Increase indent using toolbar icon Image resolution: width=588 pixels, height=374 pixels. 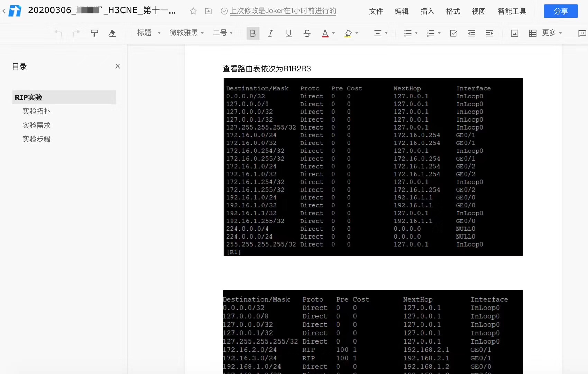coord(489,33)
